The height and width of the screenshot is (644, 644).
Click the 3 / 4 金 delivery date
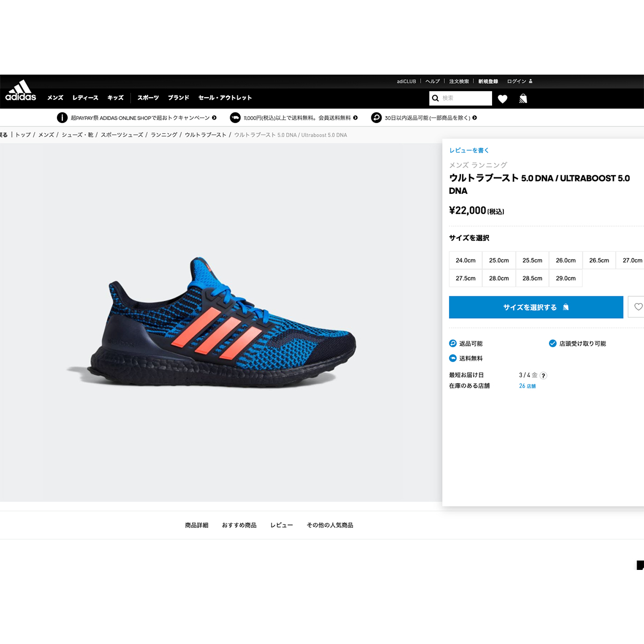528,375
